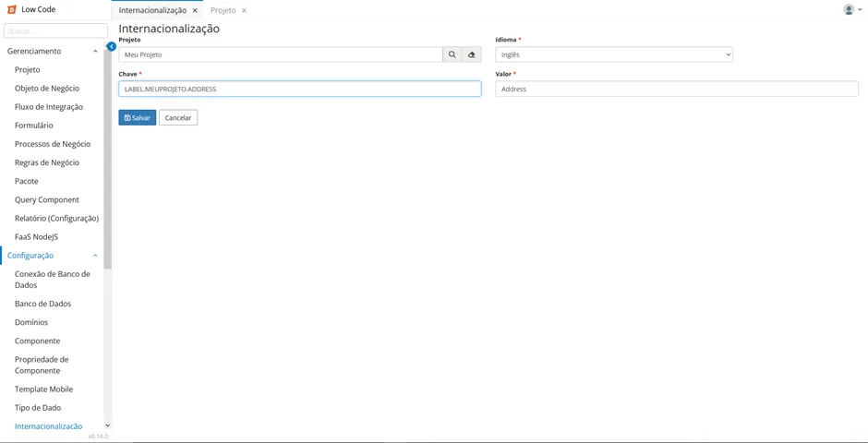Select FaaS NodeJS in the sidebar
The image size is (868, 443).
(x=37, y=236)
